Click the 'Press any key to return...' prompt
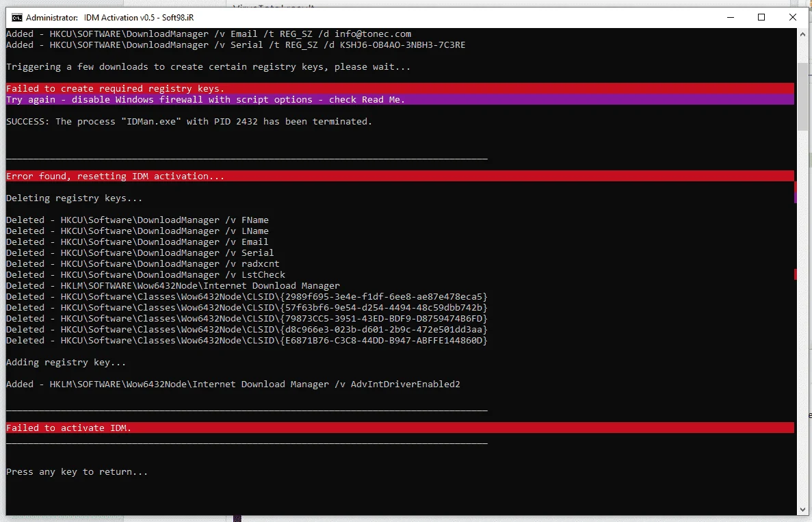Viewport: 812px width, 522px height. [77, 472]
